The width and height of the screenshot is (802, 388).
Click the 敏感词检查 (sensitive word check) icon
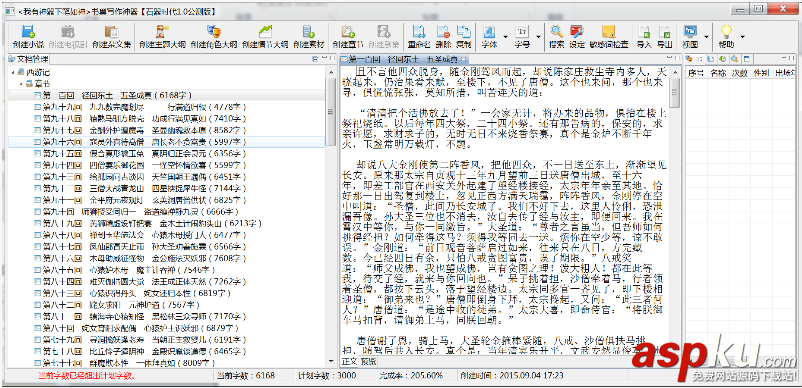609,32
